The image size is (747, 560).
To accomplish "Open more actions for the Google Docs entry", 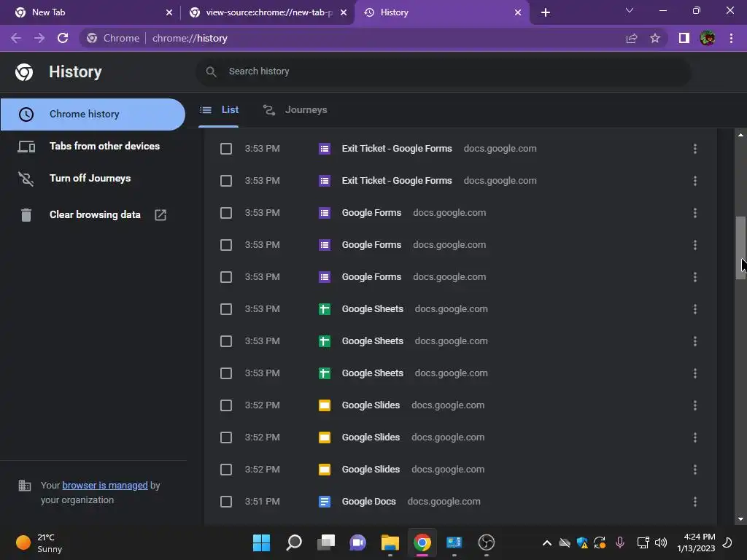I will pos(695,502).
